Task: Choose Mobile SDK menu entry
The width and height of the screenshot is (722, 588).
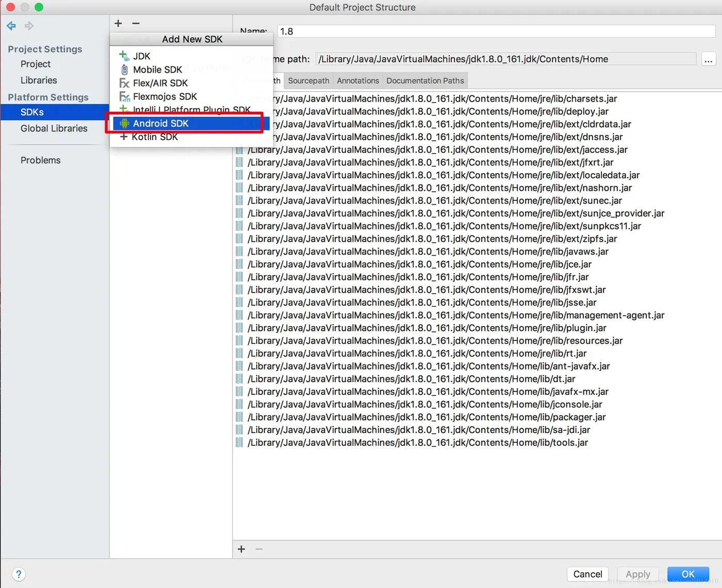Action: (191, 70)
